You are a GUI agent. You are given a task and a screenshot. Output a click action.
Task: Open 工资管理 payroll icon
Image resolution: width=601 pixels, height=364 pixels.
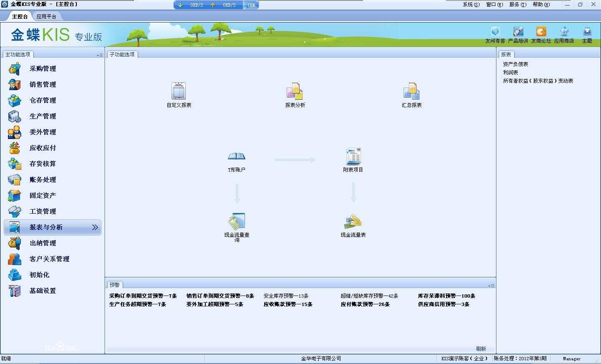[15, 211]
